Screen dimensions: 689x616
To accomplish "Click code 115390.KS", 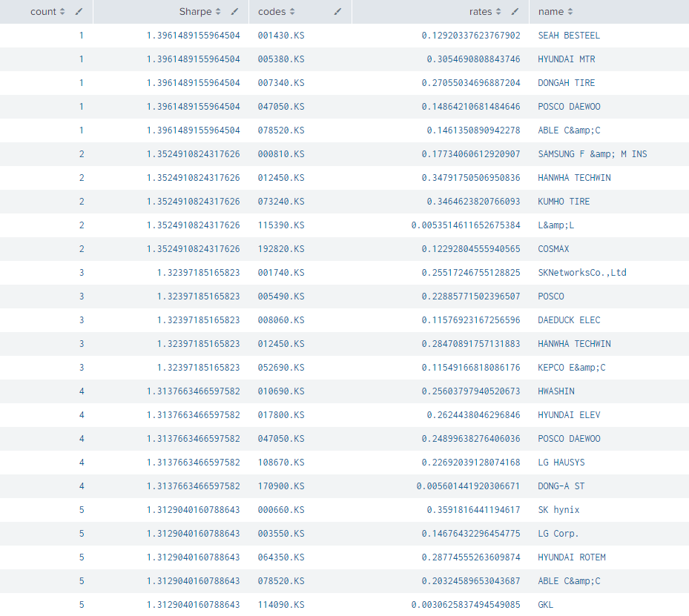I will (281, 225).
